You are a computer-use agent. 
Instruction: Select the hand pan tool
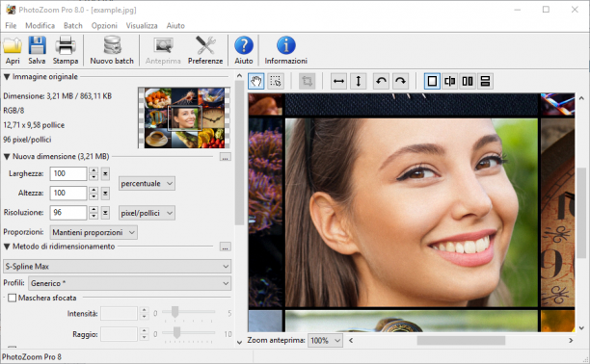(256, 81)
